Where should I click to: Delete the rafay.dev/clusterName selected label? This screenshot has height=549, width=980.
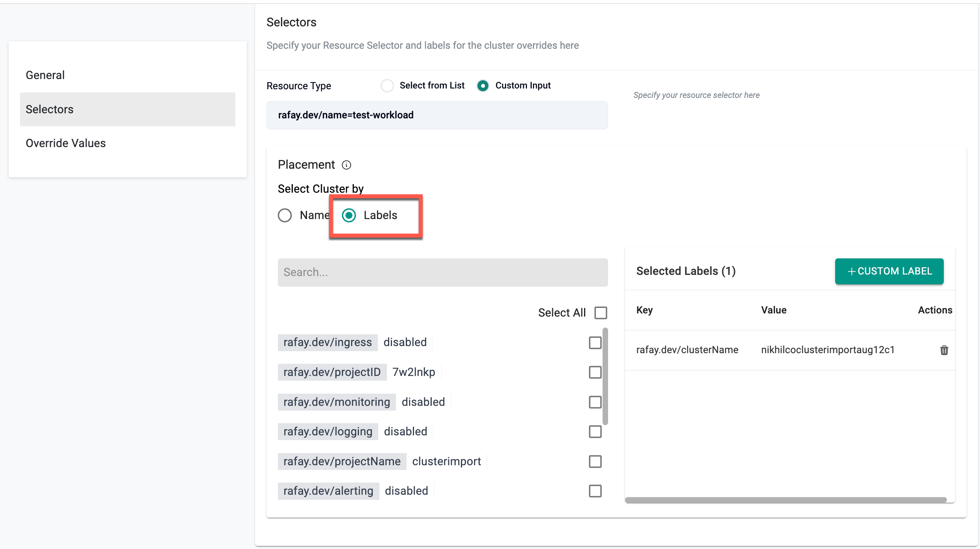(944, 350)
